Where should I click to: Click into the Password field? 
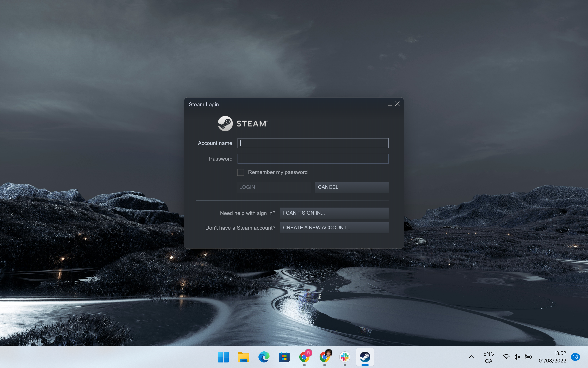point(313,159)
